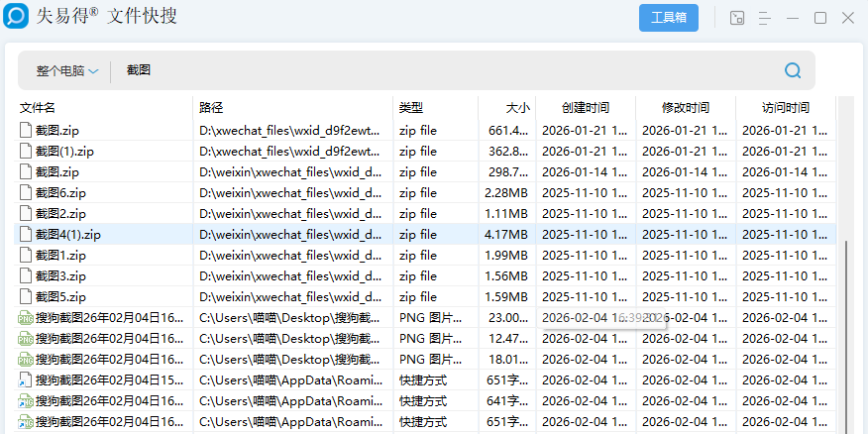Click the 访问时间 column header

pos(786,107)
